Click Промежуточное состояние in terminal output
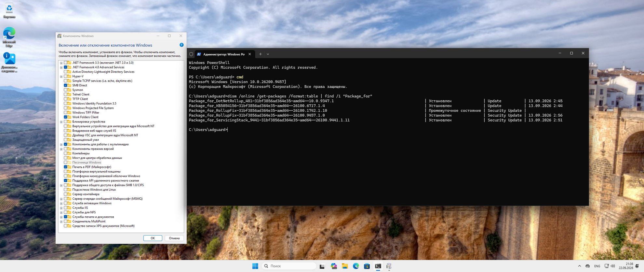The image size is (644, 272). pyautogui.click(x=455, y=110)
